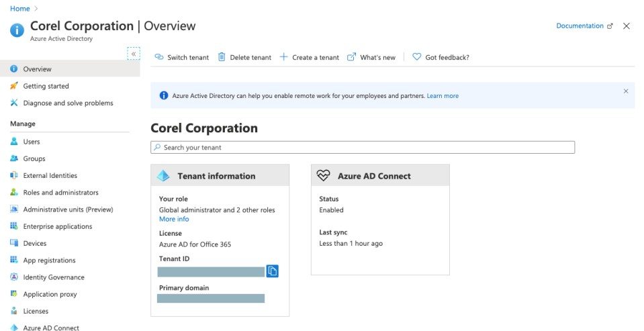Click the Identity Governance icon
644x331 pixels.
[14, 277]
